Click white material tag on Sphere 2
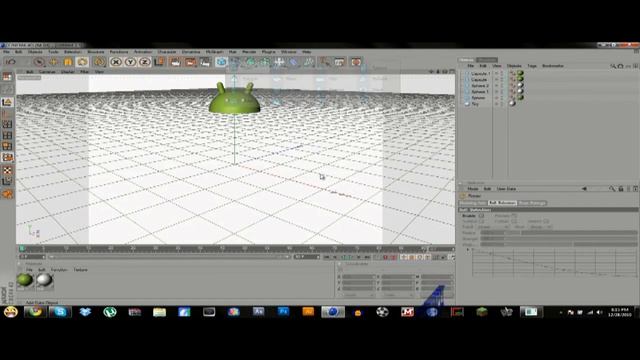 click(x=520, y=86)
